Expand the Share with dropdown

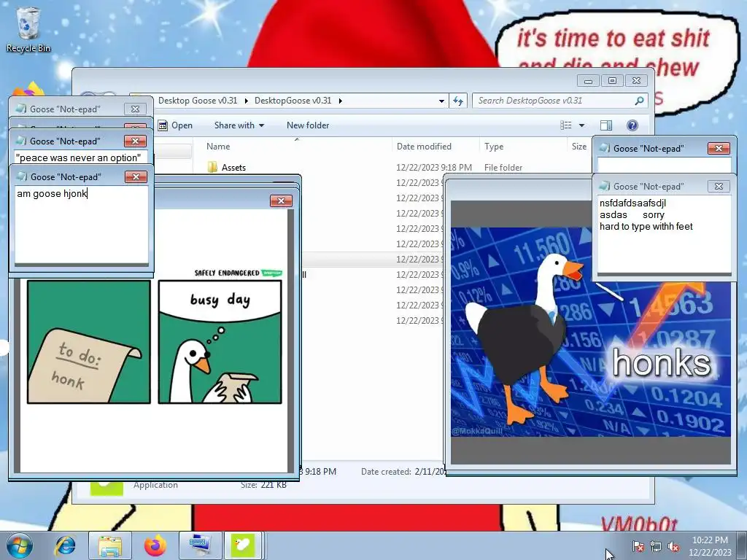[x=239, y=125]
